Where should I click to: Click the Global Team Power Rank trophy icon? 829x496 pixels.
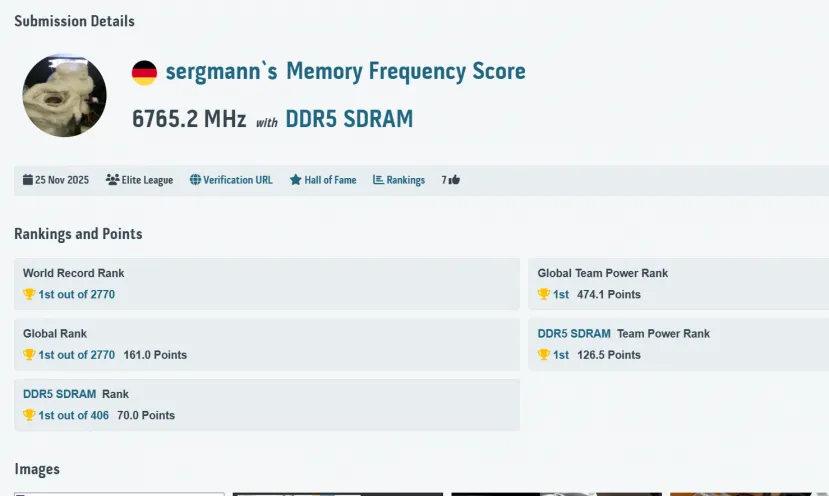pyautogui.click(x=544, y=294)
